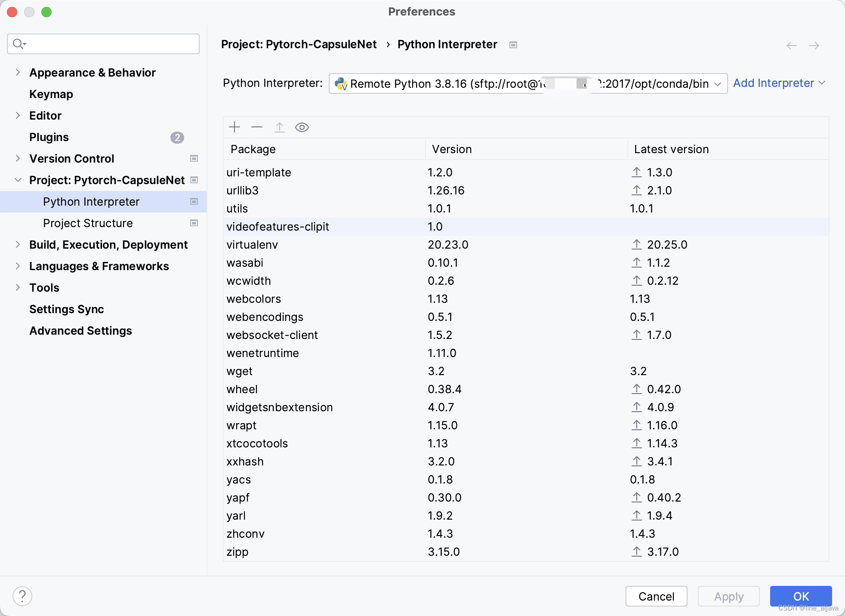This screenshot has height=616, width=845.
Task: Sort by the Package column header
Action: pos(324,149)
